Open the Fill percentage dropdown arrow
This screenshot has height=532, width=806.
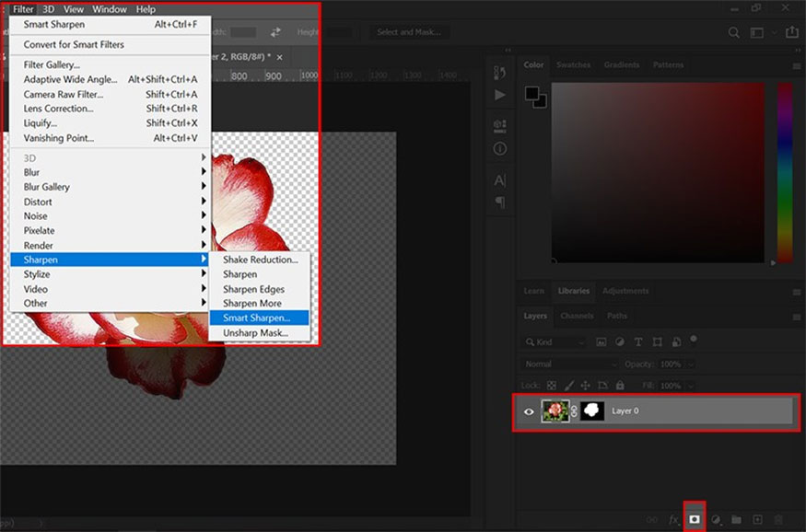[691, 386]
